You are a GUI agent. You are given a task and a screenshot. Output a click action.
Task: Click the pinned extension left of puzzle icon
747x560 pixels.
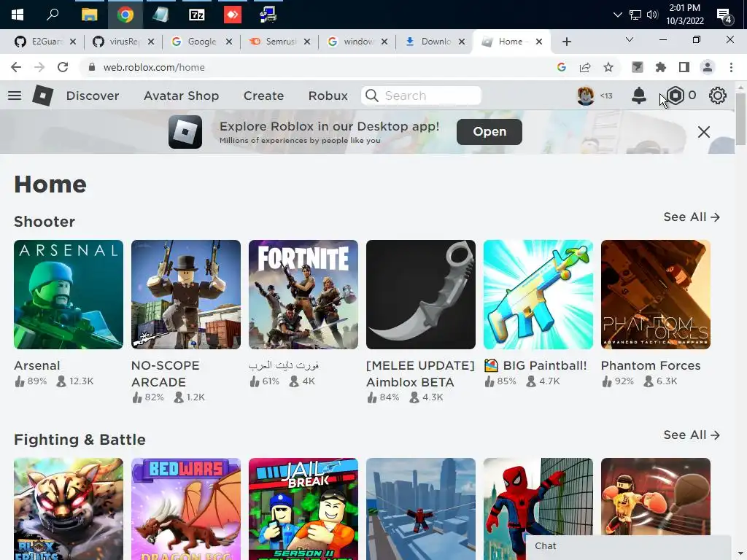pyautogui.click(x=638, y=67)
